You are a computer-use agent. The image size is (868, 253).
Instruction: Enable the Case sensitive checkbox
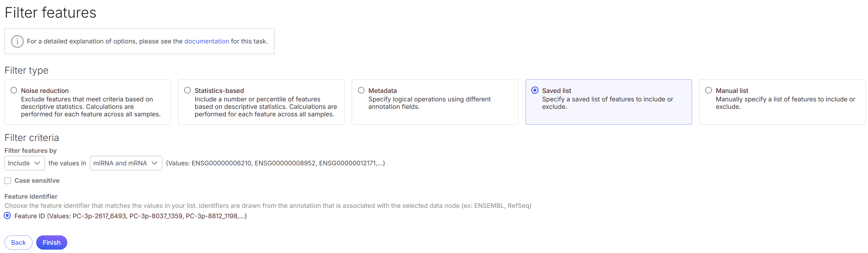click(x=8, y=181)
